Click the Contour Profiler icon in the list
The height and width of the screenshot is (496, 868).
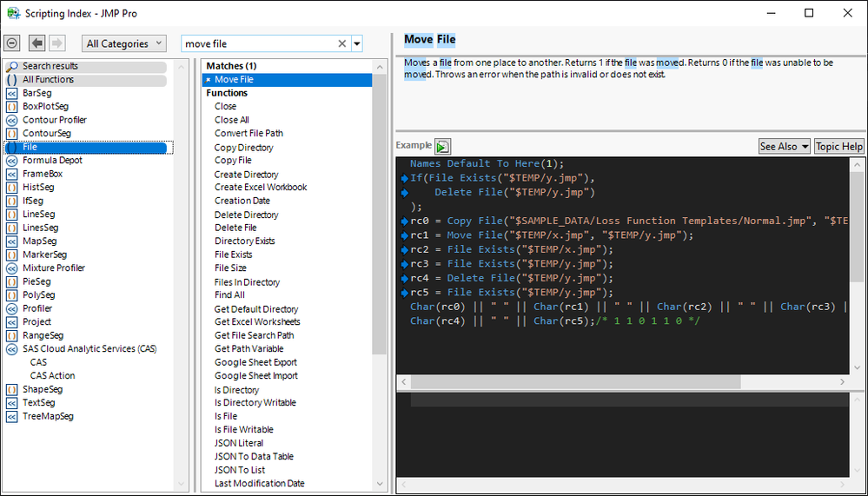(12, 120)
